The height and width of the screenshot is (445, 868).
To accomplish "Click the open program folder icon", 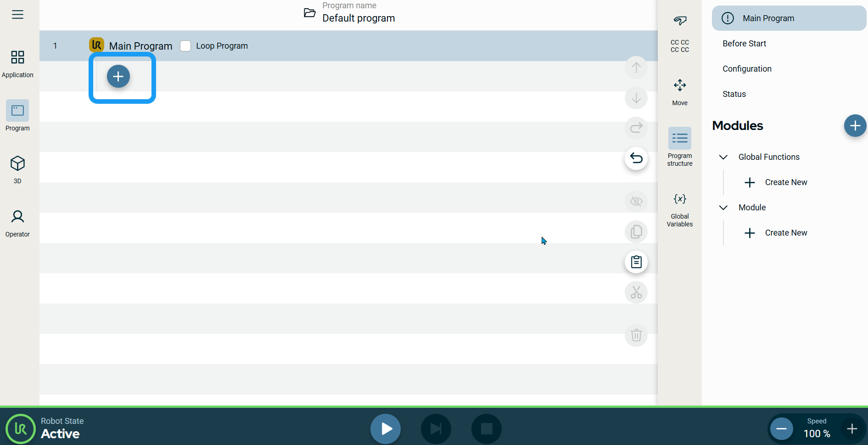I will click(x=310, y=13).
